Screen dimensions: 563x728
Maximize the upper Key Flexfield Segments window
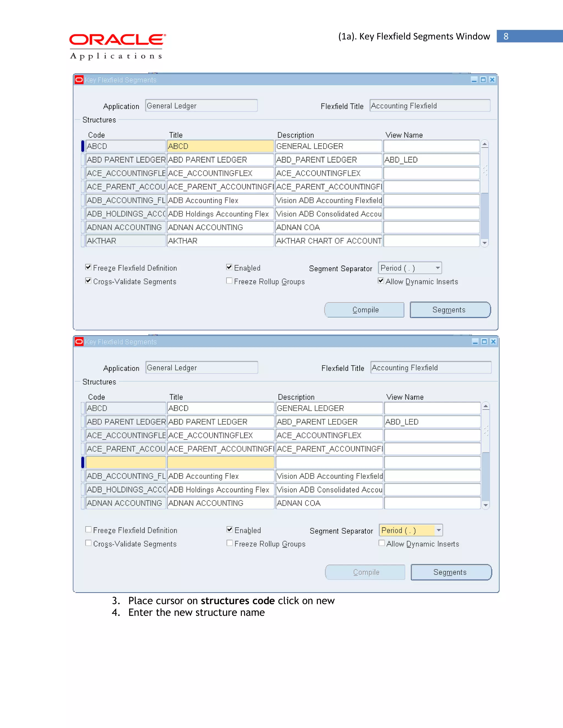click(x=483, y=80)
